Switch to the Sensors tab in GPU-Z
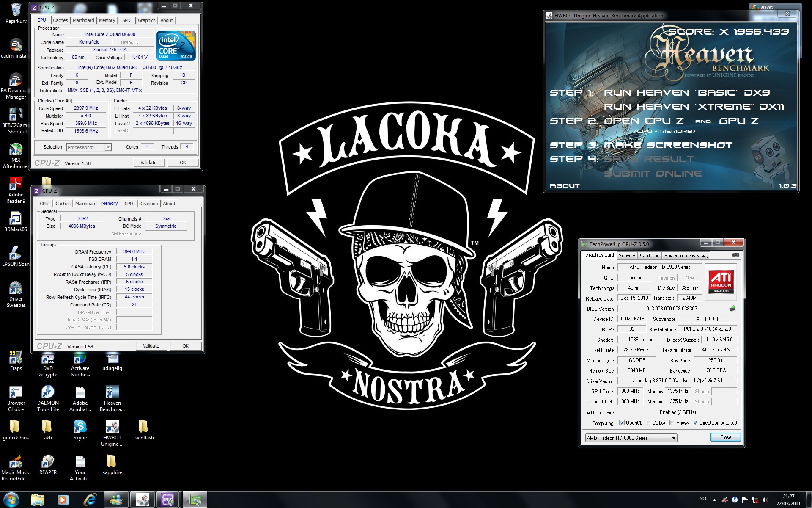The width and height of the screenshot is (812, 508). coord(627,256)
